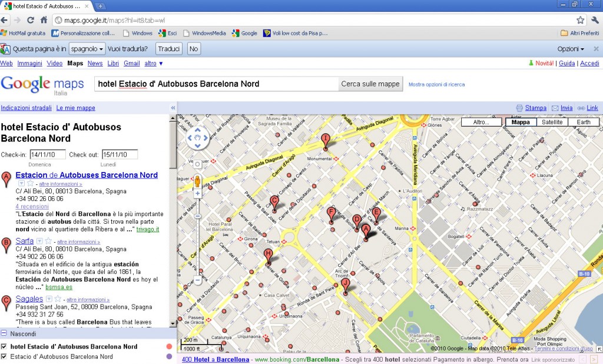Screen dimensions: 603x364
Task: Open Estacion de Autobuses Barcelona Nord result
Action: coord(87,175)
